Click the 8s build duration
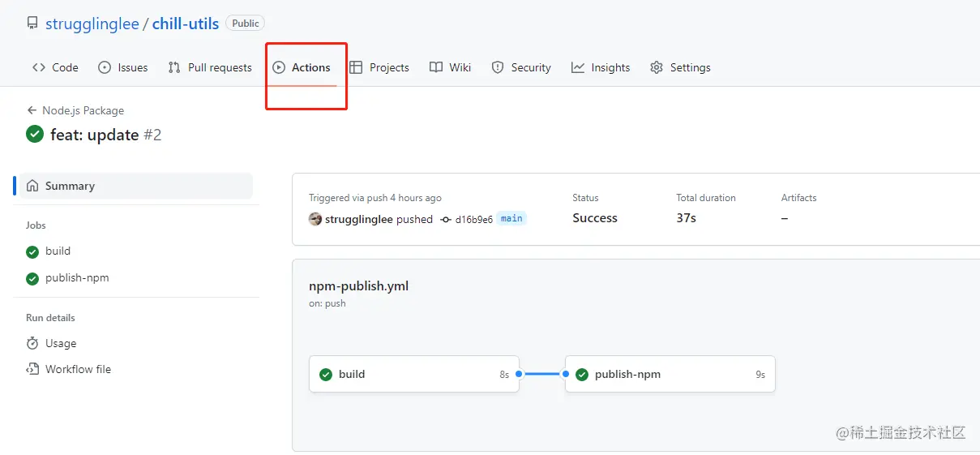This screenshot has height=455, width=980. point(504,375)
